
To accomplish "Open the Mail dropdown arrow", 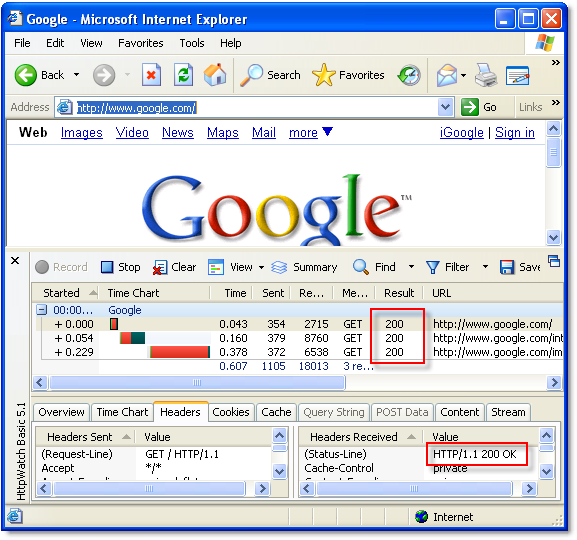I will point(463,75).
